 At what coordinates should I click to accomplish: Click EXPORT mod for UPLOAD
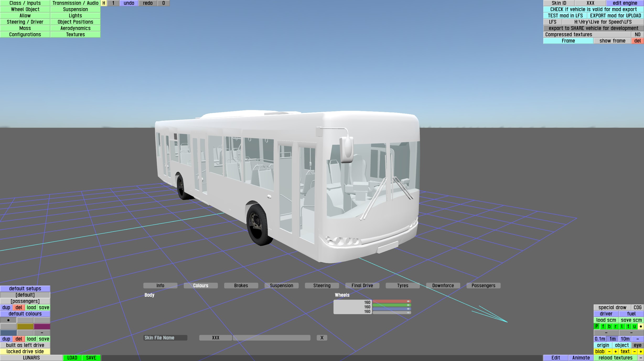coord(615,15)
